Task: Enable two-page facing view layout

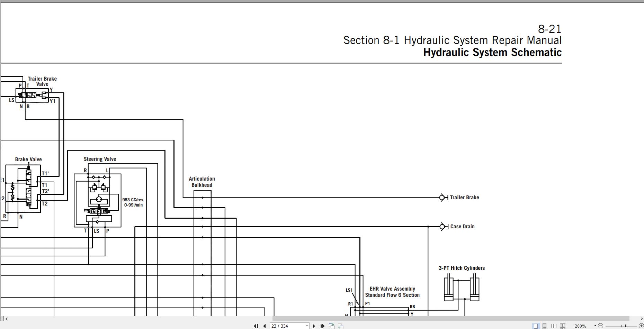Action: point(554,326)
